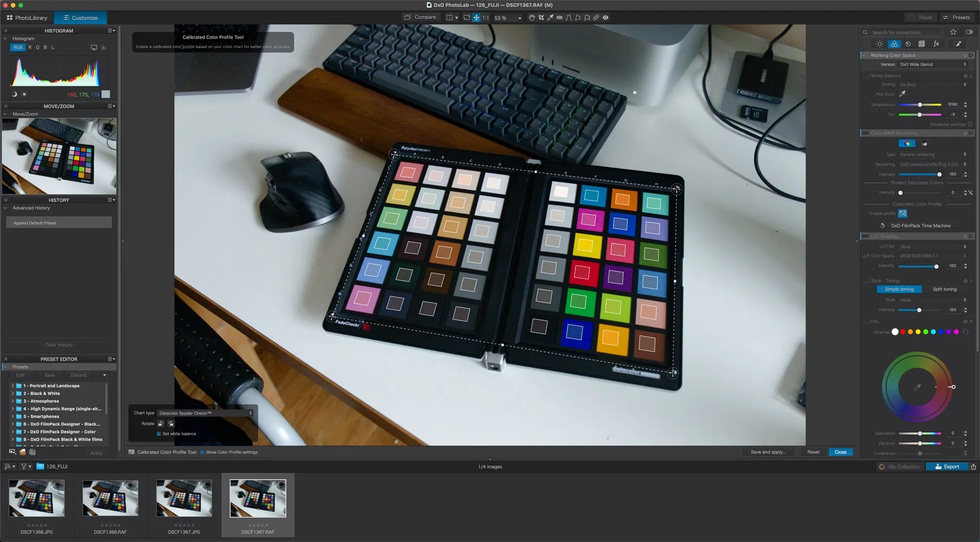Adjust the Tint slider handle
Screen dimensions: 980x542
pos(920,114)
